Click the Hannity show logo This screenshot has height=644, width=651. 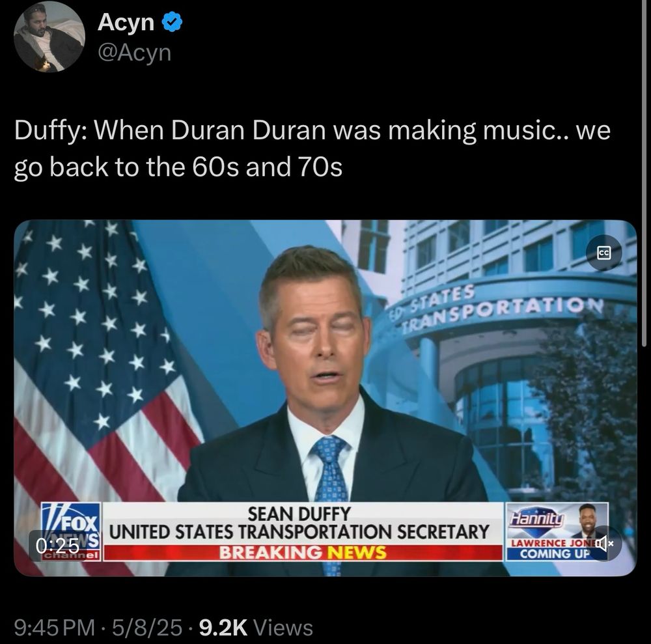point(538,518)
